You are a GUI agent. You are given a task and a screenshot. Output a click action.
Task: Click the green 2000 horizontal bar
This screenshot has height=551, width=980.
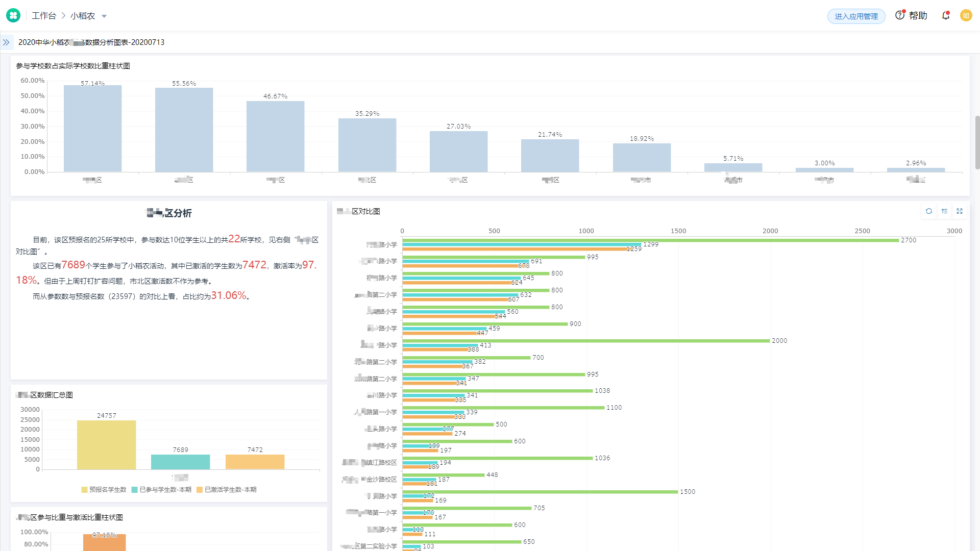click(586, 341)
